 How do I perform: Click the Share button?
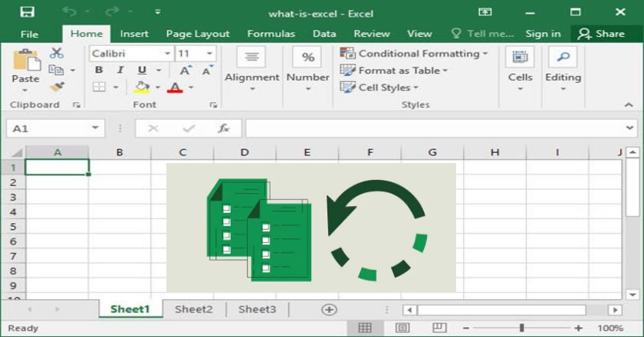click(602, 34)
